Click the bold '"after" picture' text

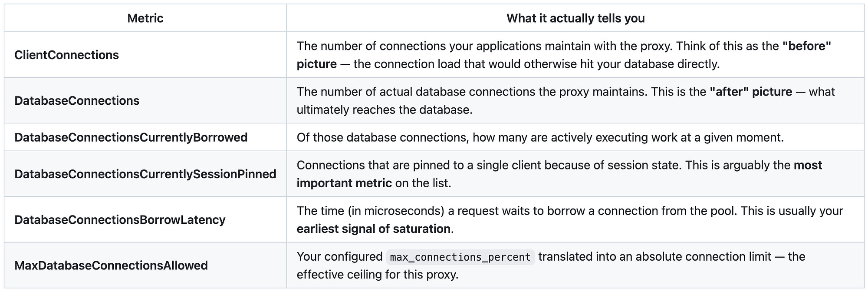coord(751,92)
